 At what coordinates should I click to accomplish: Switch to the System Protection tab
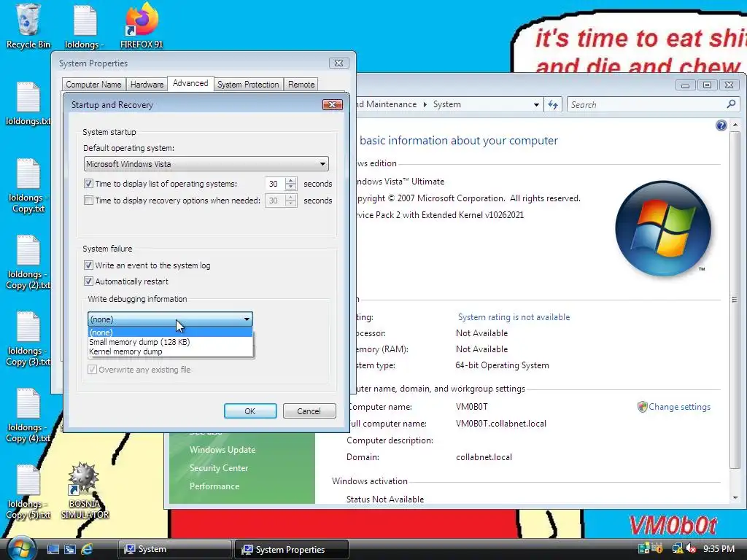[x=248, y=85]
